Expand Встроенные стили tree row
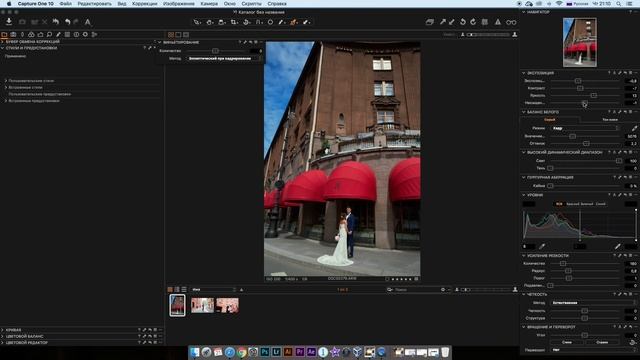 [6, 87]
